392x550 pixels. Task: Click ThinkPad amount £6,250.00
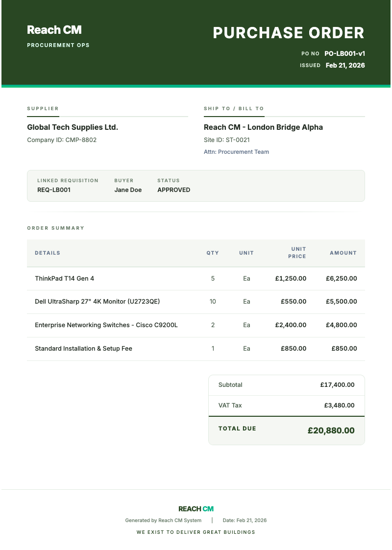pyautogui.click(x=342, y=278)
